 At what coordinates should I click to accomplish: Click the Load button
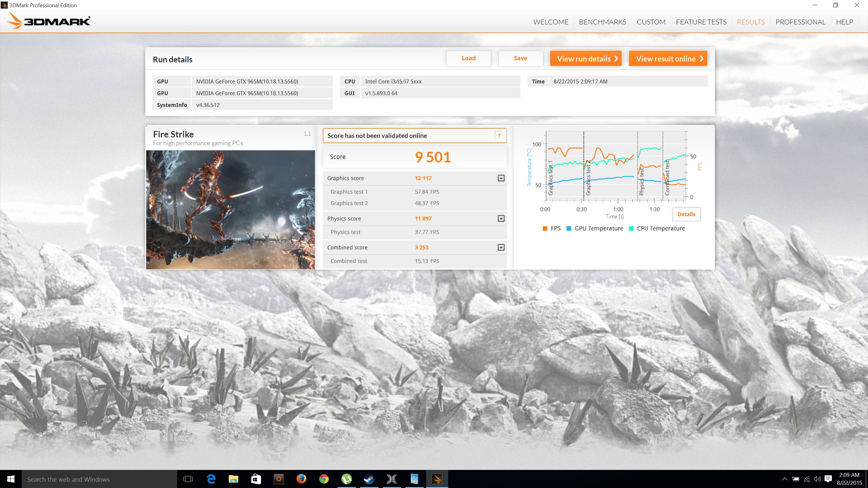click(x=468, y=58)
